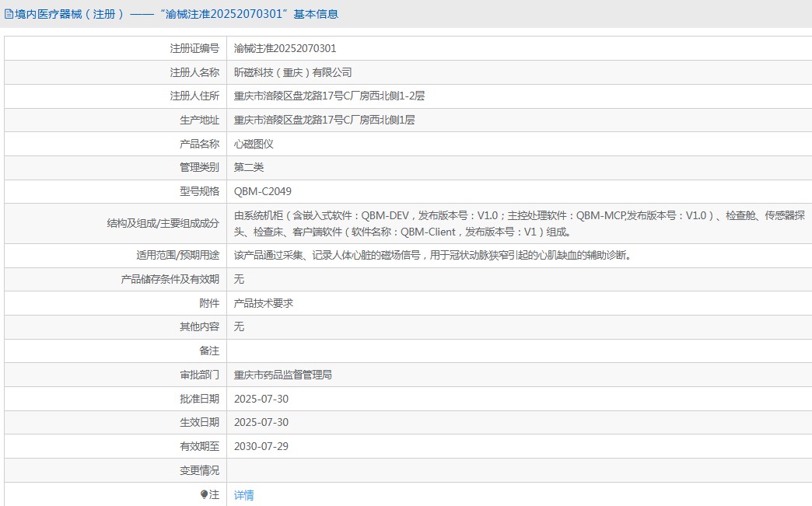This screenshot has height=506, width=812.
Task: Click the page title 境内医疗器械（注册）基本信息
Action: pos(177,14)
